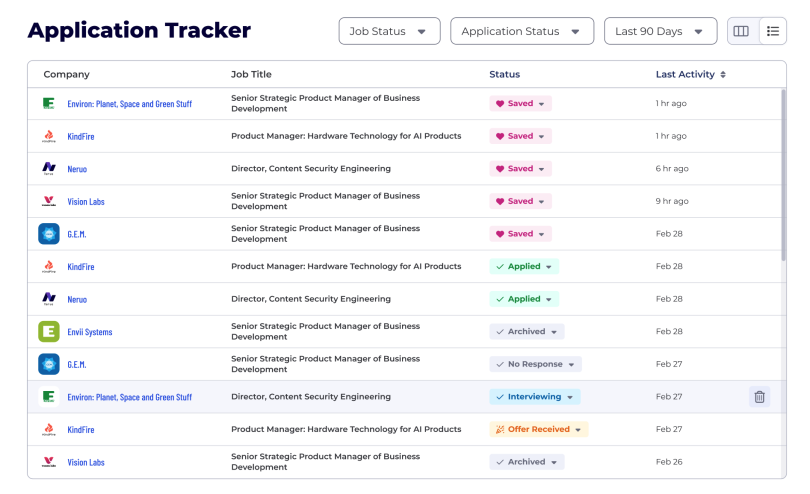Open KindFire link in the Offer Received row
Image resolution: width=810 pixels, height=494 pixels.
81,430
